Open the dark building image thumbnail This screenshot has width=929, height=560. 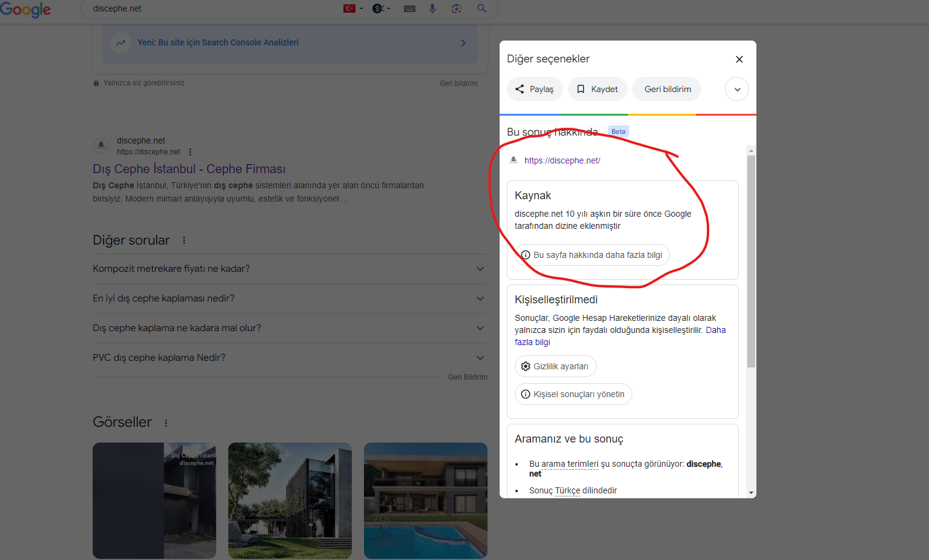point(154,501)
